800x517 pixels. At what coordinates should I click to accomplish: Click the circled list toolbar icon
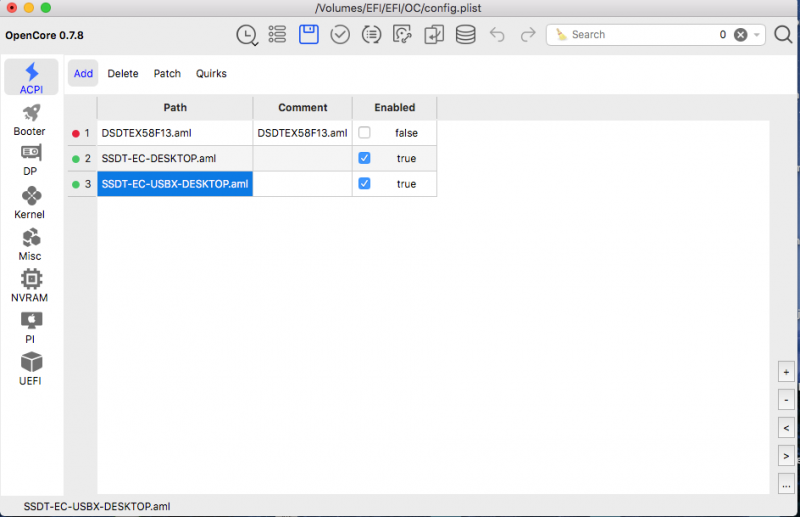click(371, 35)
